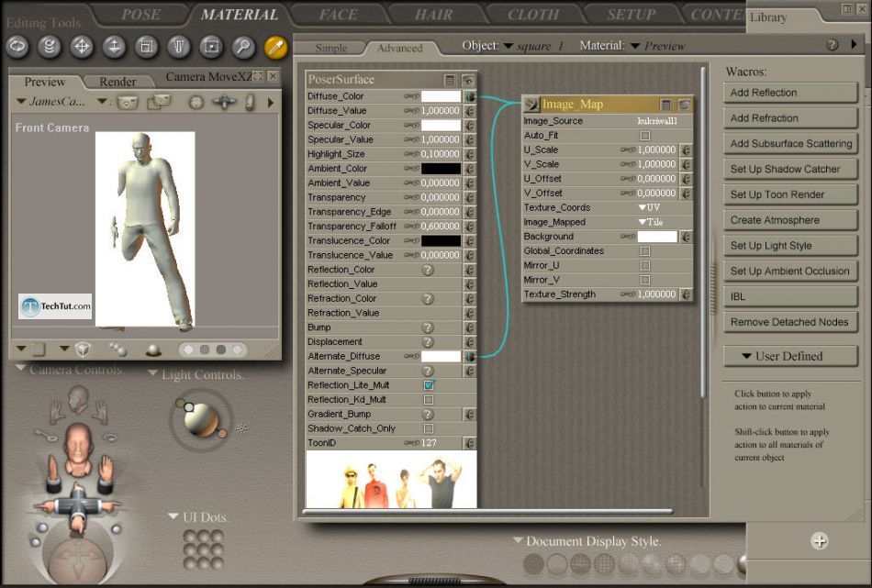Click the Diffuse_Color white swatch
This screenshot has height=588, width=872.
click(x=441, y=96)
